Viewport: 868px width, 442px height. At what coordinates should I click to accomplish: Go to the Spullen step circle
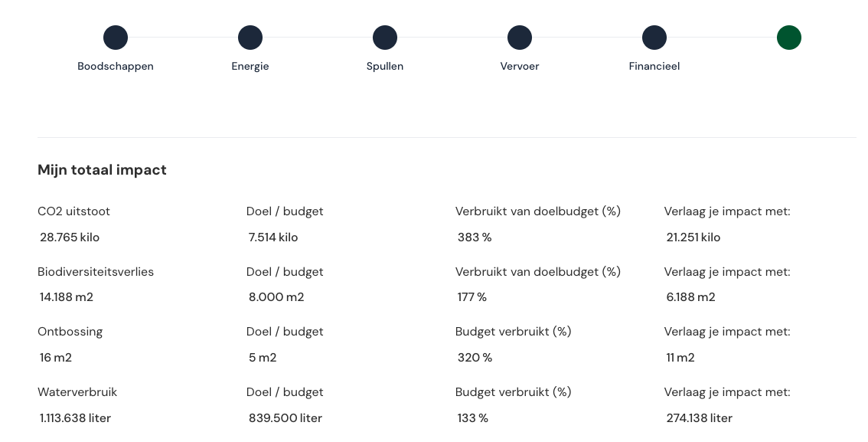(x=385, y=38)
